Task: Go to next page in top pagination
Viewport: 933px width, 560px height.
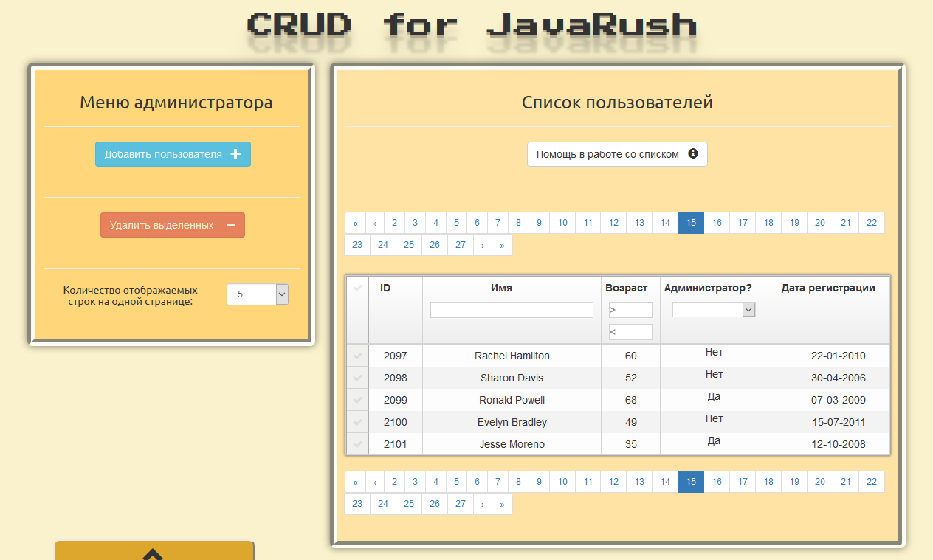Action: click(483, 245)
